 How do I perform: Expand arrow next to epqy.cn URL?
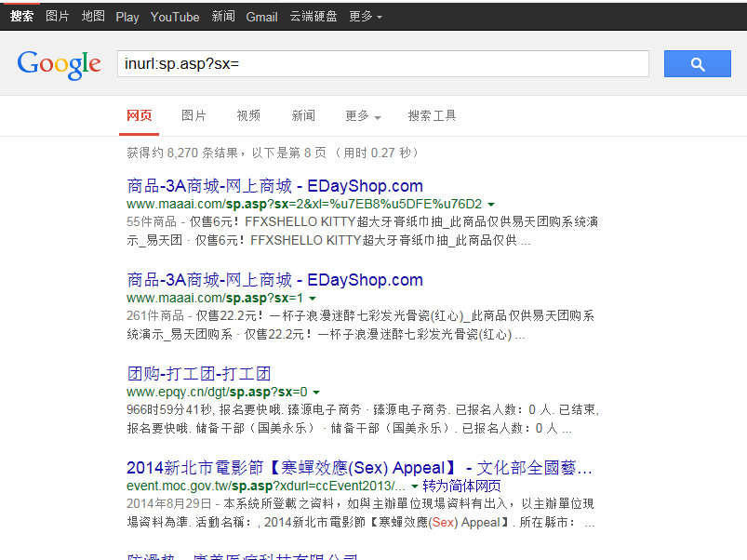(x=316, y=393)
